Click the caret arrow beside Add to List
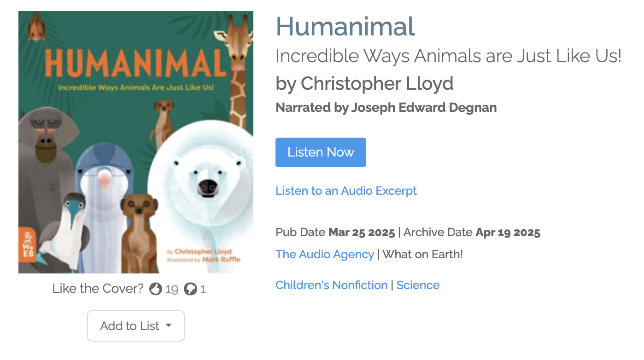The height and width of the screenshot is (360, 644). coord(169,325)
